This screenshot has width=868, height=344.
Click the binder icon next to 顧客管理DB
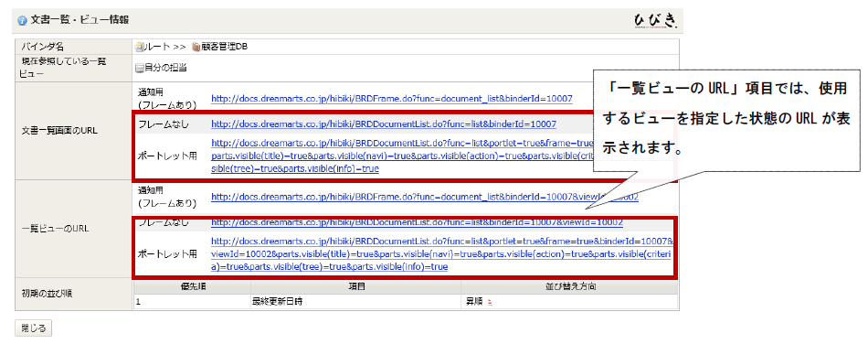click(196, 47)
